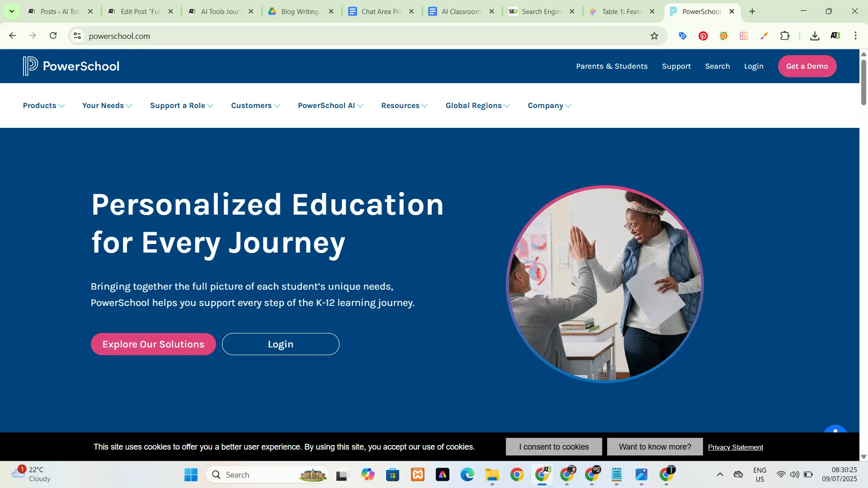Click Explore Our Solutions button
The image size is (868, 488).
point(153,344)
